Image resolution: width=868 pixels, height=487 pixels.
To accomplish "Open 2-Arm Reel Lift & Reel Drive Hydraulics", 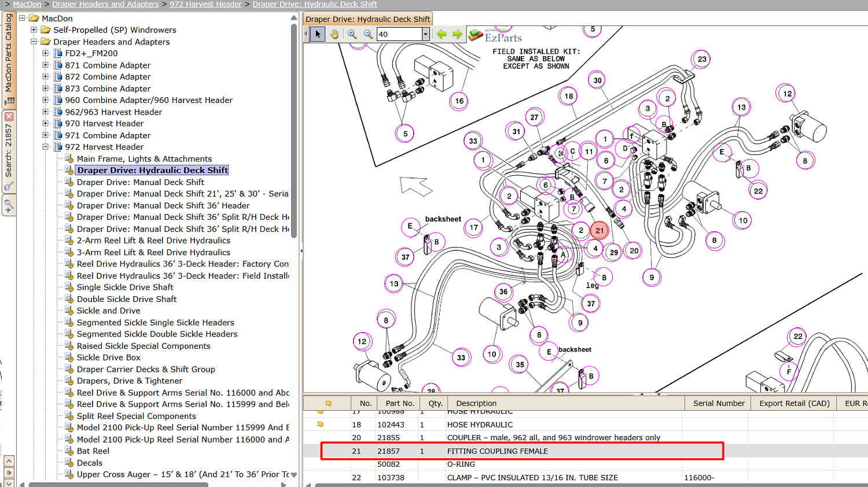I will click(x=153, y=241).
